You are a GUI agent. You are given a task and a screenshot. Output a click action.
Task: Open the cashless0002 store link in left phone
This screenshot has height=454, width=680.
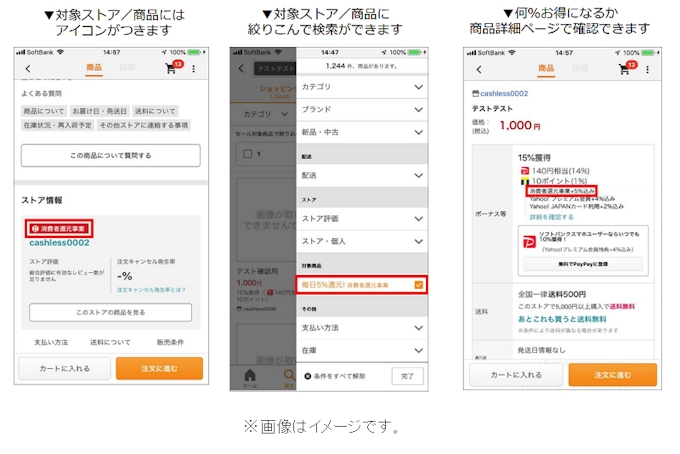point(58,242)
